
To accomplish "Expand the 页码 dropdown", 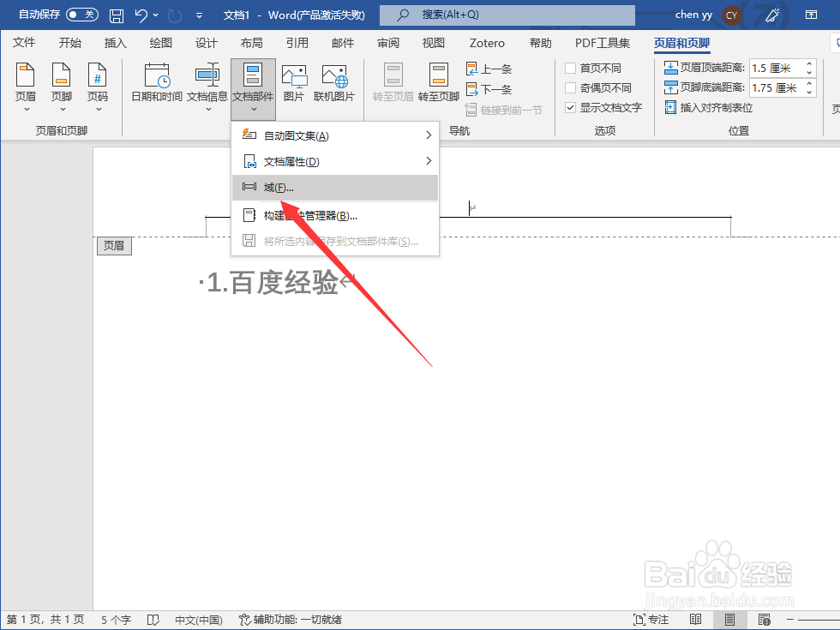I will pyautogui.click(x=98, y=87).
